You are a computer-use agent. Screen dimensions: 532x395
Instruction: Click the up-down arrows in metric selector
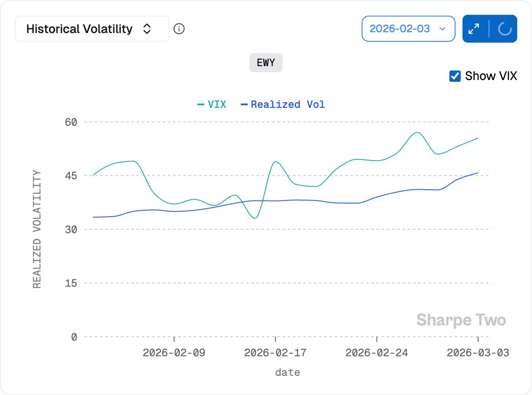pos(147,29)
